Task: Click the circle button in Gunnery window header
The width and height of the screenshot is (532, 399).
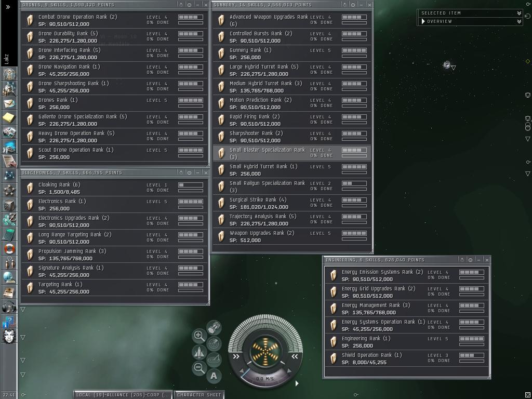Action: coord(353,5)
